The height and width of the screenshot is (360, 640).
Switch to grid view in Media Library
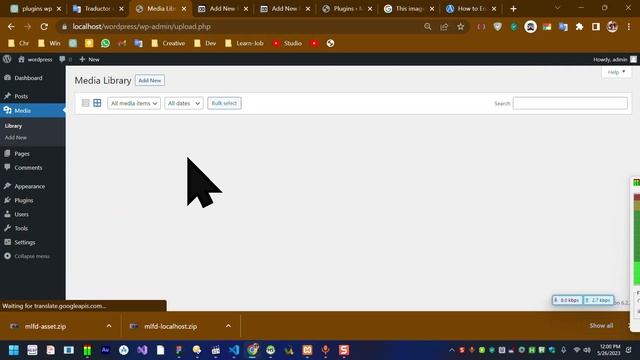(x=97, y=103)
